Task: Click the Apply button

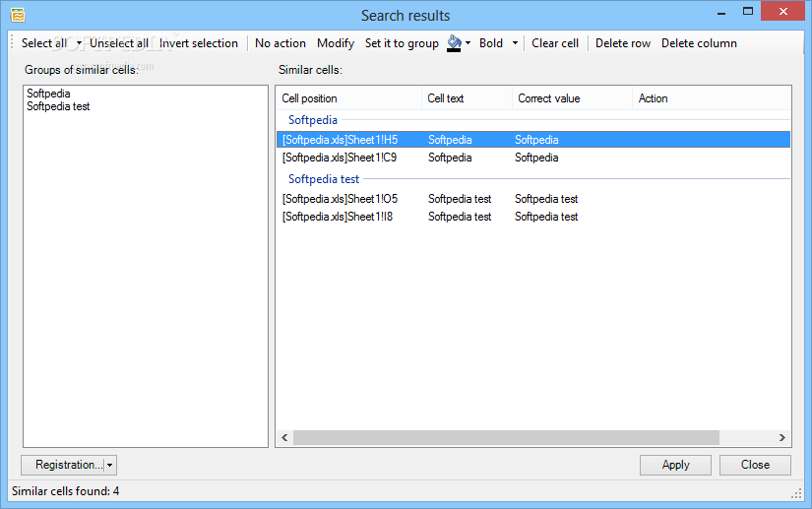Action: pos(676,465)
